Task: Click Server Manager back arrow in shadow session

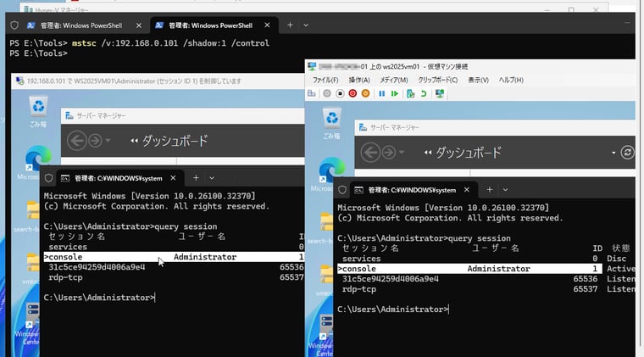Action: pyautogui.click(x=77, y=141)
